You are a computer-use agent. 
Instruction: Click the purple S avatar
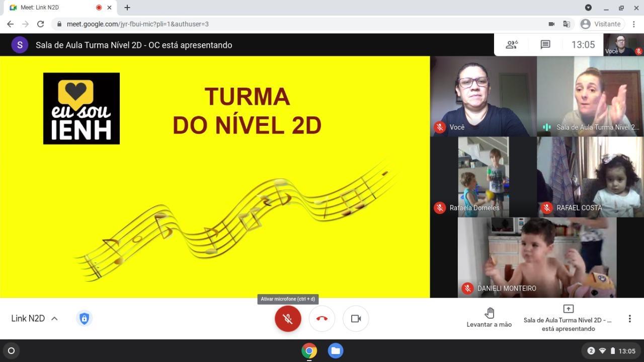click(x=20, y=45)
